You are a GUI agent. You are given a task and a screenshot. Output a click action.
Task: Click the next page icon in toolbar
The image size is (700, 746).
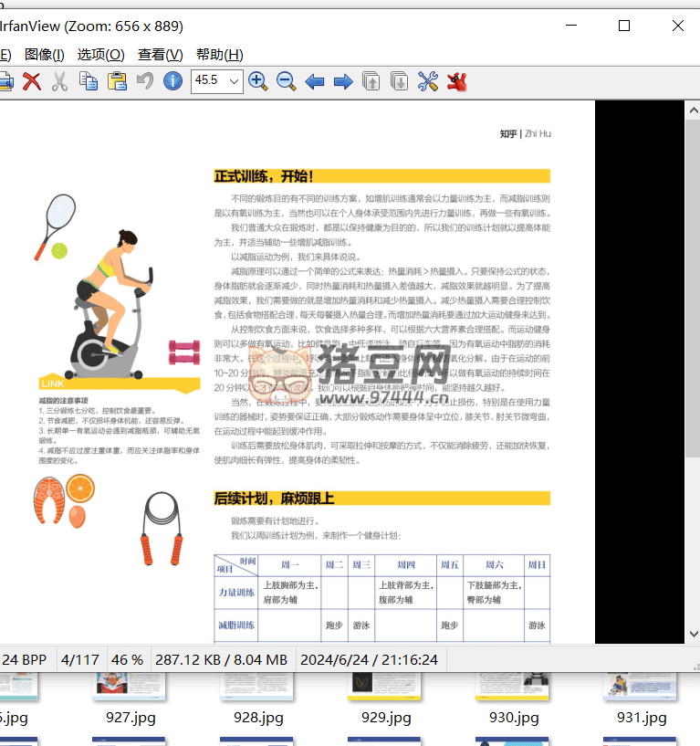coord(400,81)
